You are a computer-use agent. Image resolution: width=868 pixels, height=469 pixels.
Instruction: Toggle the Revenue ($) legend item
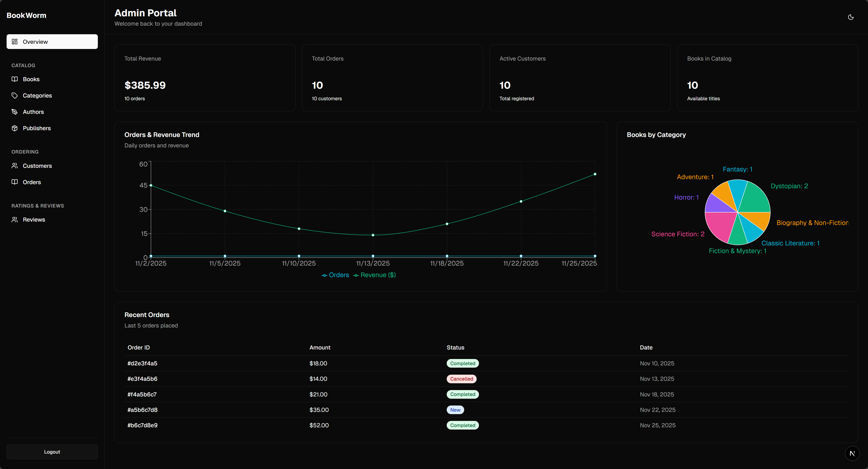375,275
